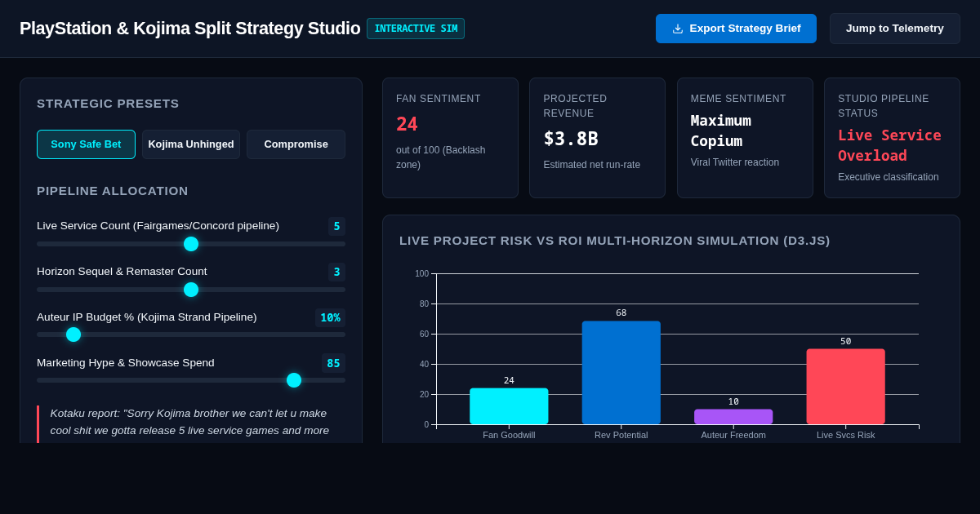Click the Rev Potential axis label

[x=621, y=435]
